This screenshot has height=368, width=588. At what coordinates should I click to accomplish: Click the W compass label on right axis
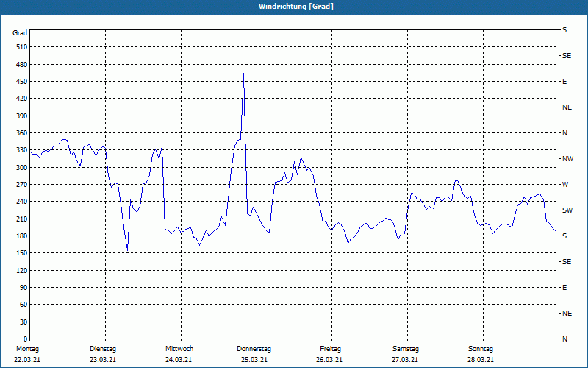tap(564, 185)
